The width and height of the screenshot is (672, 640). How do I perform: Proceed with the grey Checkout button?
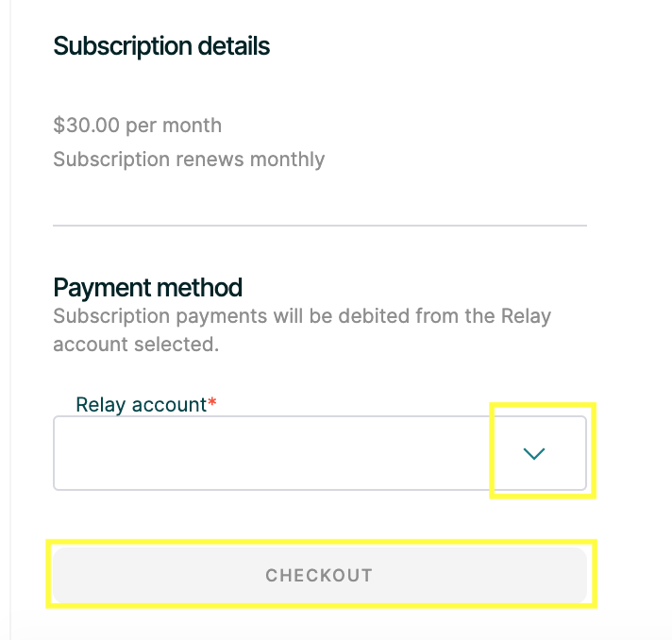click(x=319, y=575)
